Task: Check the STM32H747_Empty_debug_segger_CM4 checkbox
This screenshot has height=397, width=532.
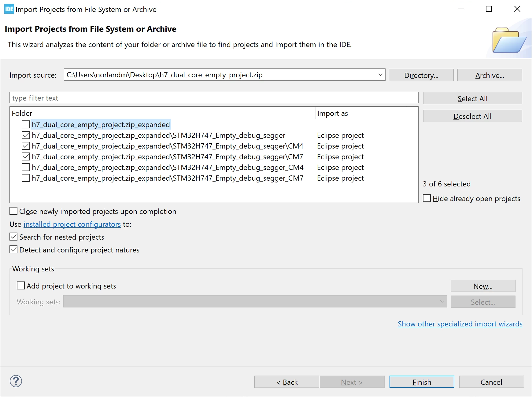Action: click(x=26, y=167)
